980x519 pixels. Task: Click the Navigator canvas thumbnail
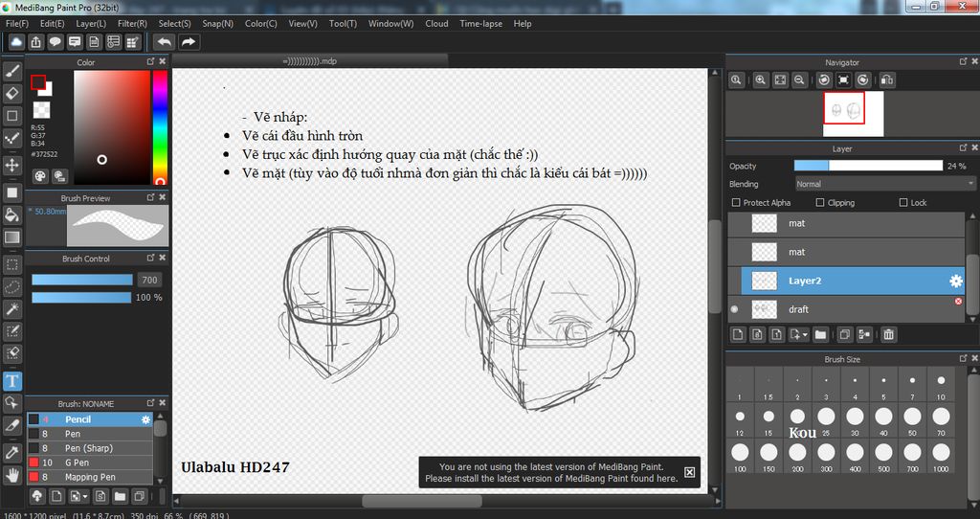[853, 113]
